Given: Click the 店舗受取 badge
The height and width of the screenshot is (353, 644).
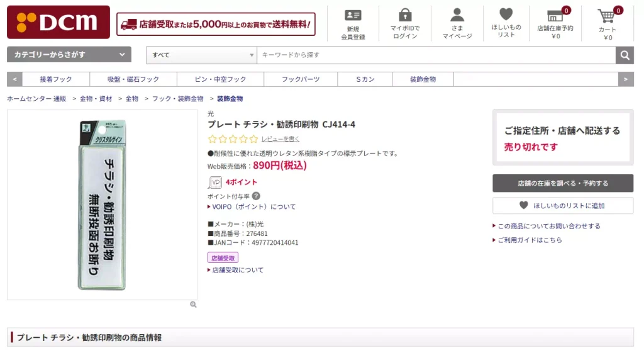Looking at the screenshot, I should pos(223,257).
